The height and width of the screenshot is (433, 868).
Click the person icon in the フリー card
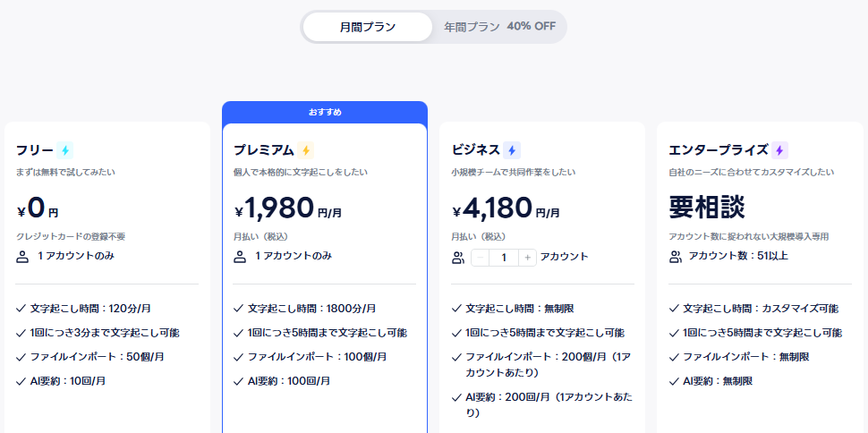22,257
